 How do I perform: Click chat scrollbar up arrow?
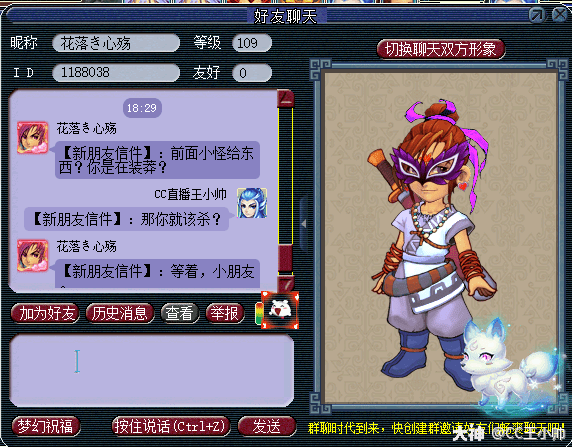[x=286, y=99]
